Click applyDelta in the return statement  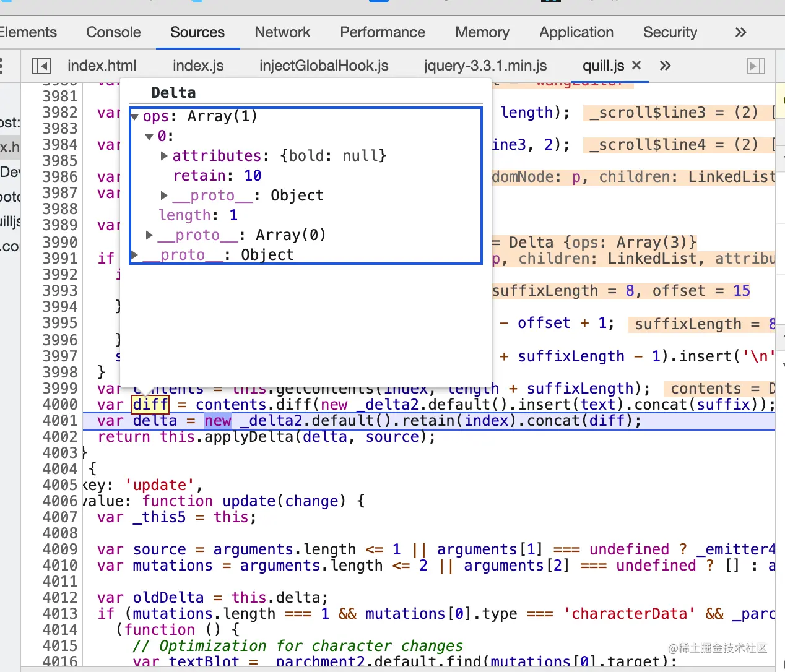click(249, 437)
